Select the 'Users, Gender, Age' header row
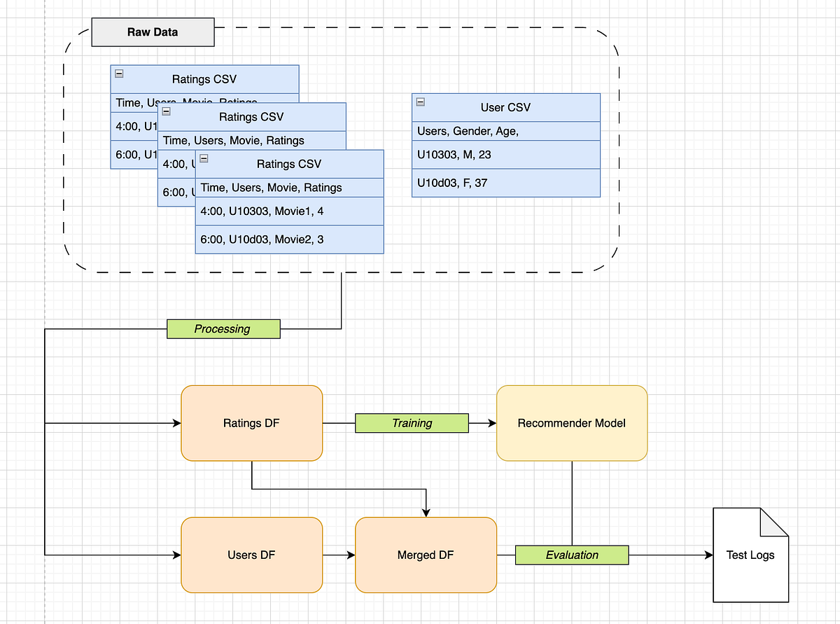 [505, 131]
